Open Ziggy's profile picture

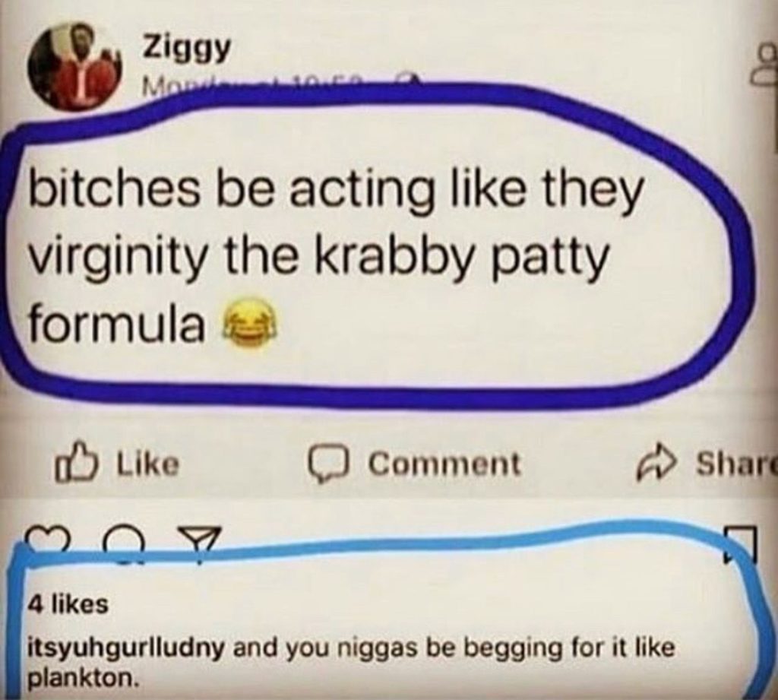74,66
